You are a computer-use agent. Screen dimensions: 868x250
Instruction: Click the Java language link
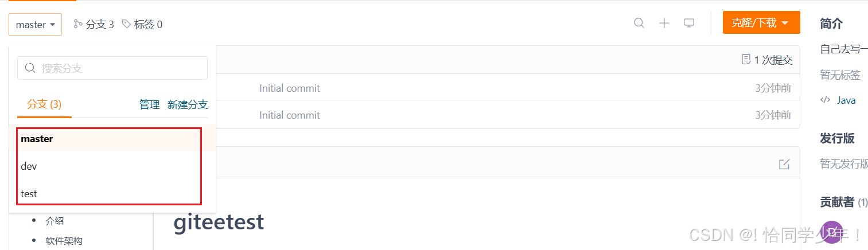[x=846, y=100]
